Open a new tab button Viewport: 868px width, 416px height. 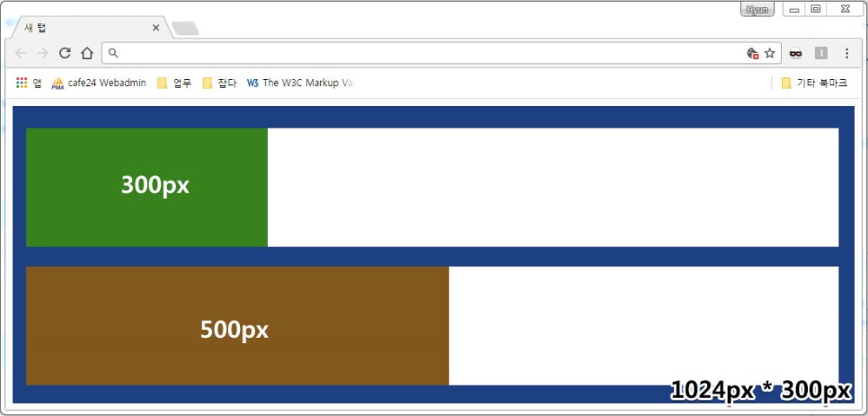(185, 28)
